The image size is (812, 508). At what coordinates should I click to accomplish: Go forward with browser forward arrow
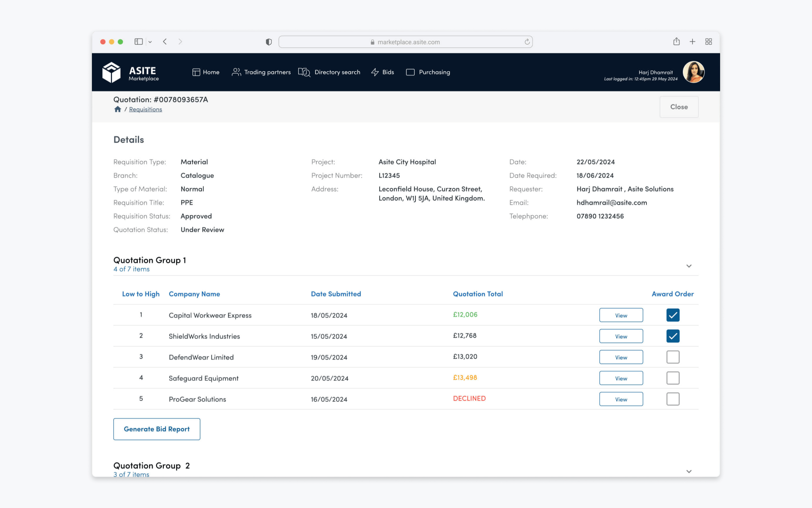coord(180,42)
